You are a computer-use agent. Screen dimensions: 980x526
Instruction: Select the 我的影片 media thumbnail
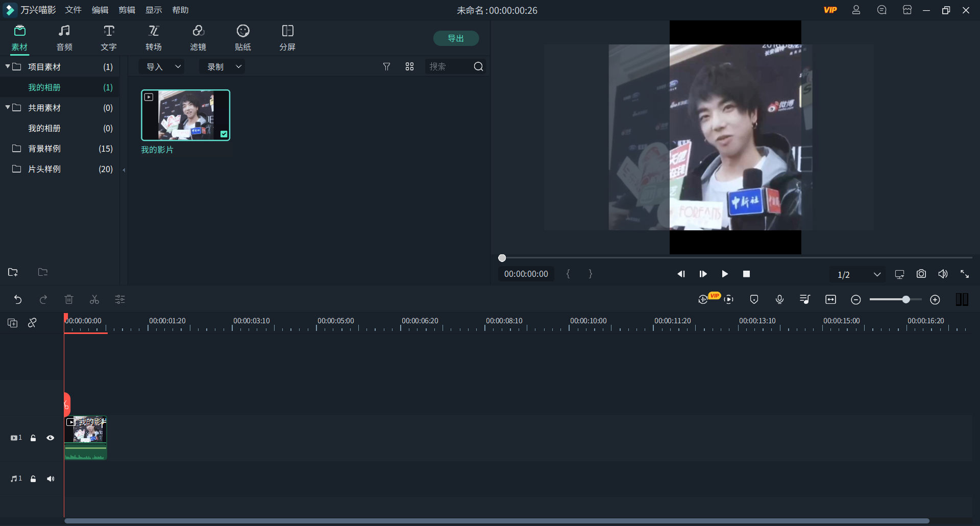(x=185, y=115)
